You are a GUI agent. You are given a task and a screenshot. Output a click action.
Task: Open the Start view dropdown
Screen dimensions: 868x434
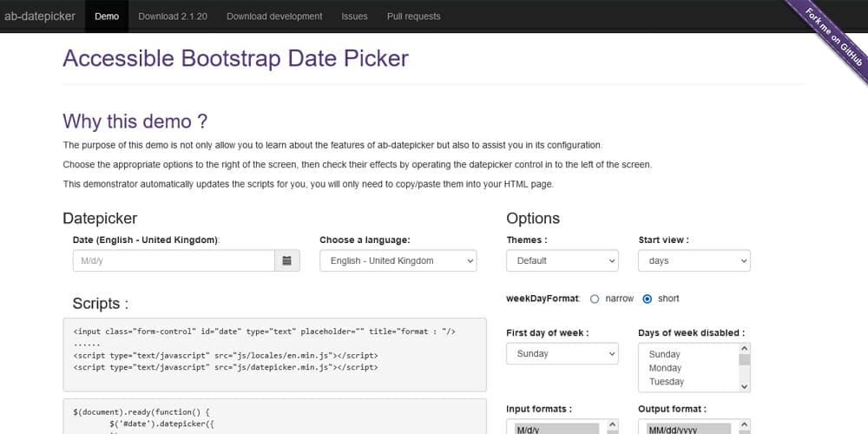tap(694, 260)
